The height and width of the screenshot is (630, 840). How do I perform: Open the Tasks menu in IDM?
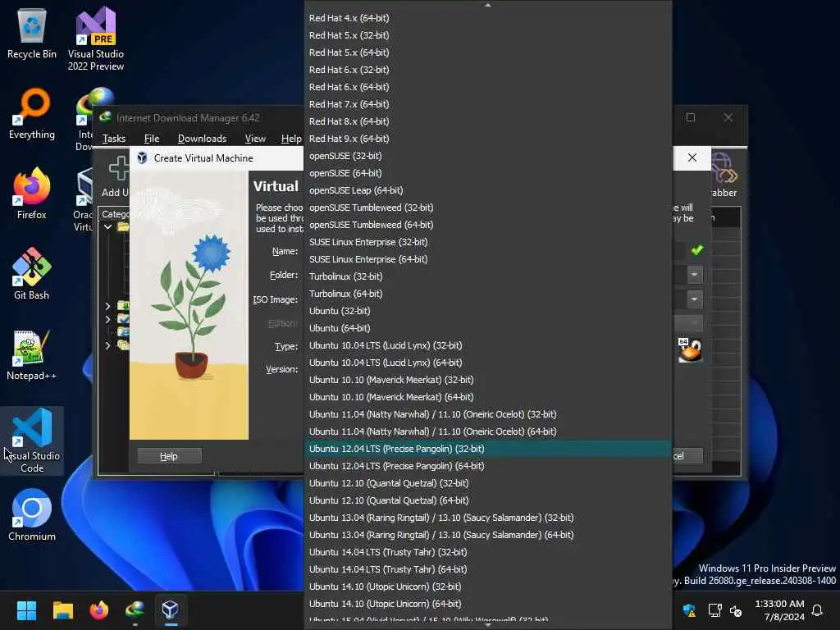point(113,138)
